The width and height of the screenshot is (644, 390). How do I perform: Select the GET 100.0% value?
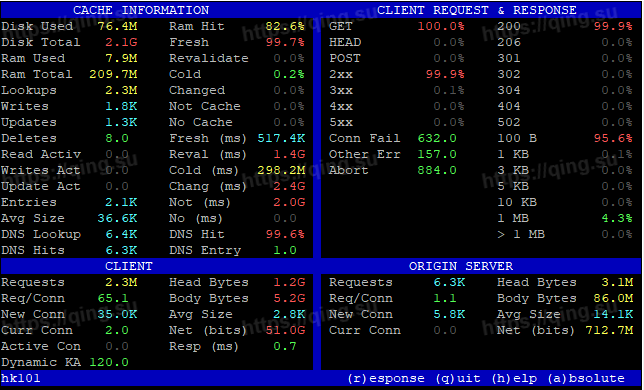441,26
